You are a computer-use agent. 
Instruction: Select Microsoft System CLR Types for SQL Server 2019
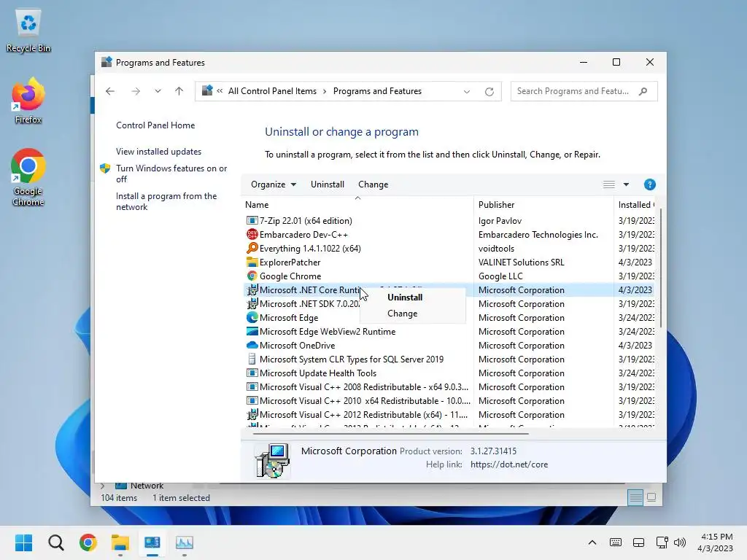click(449, 359)
